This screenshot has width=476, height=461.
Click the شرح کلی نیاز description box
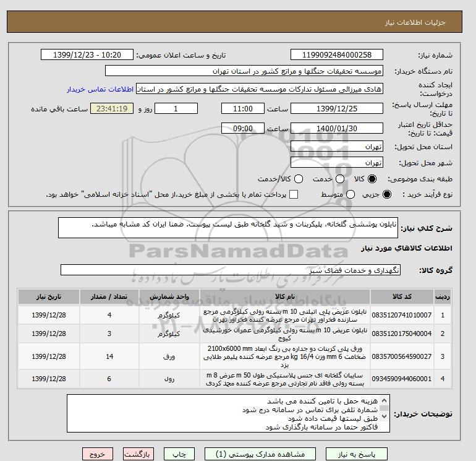227,228
